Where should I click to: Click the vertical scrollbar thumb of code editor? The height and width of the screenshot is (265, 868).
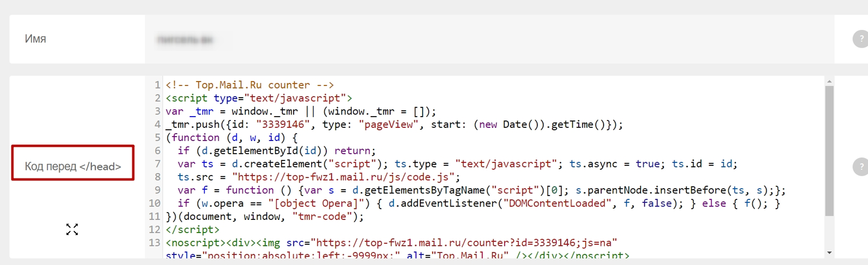pyautogui.click(x=829, y=150)
